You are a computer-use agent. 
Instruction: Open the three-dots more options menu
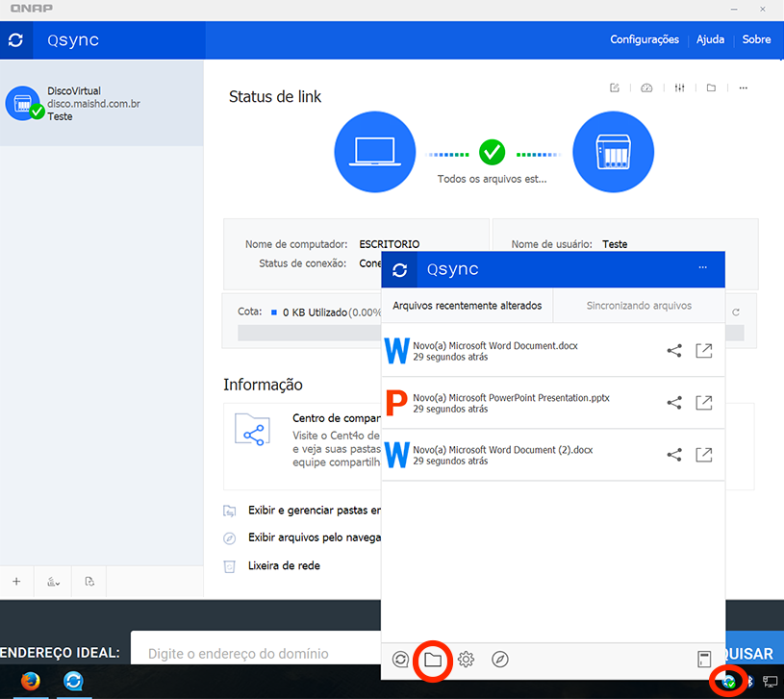[743, 88]
